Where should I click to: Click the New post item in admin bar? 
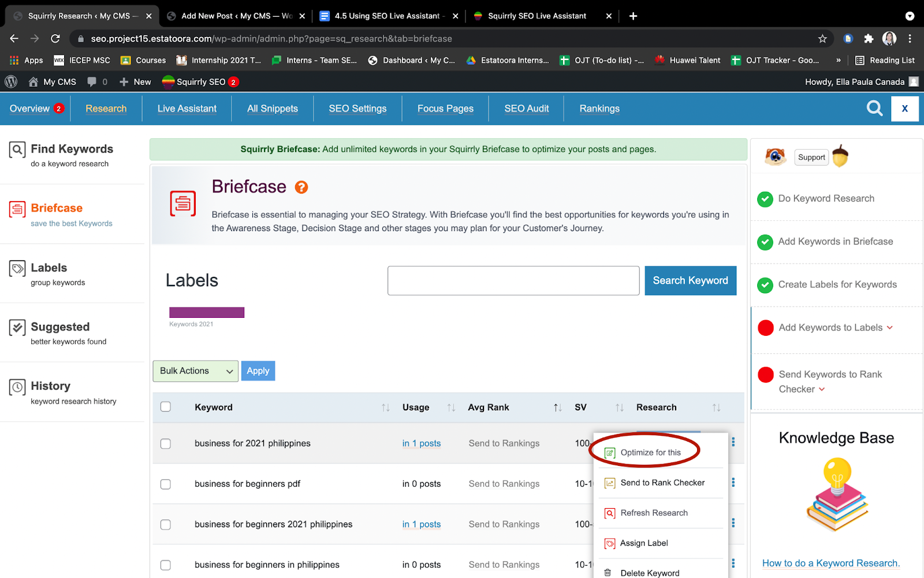coord(135,82)
